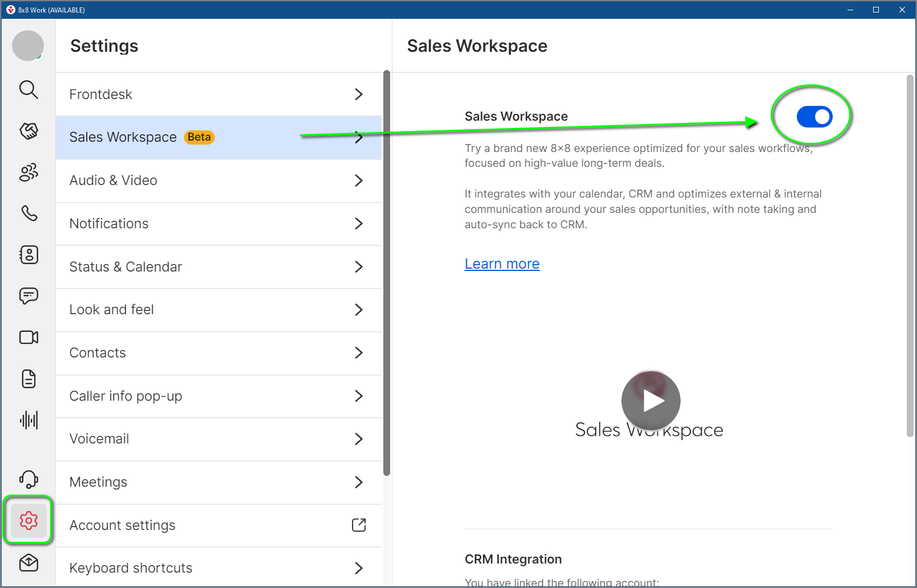Expand the Meetings chevron
917x588 pixels.
pyautogui.click(x=359, y=482)
